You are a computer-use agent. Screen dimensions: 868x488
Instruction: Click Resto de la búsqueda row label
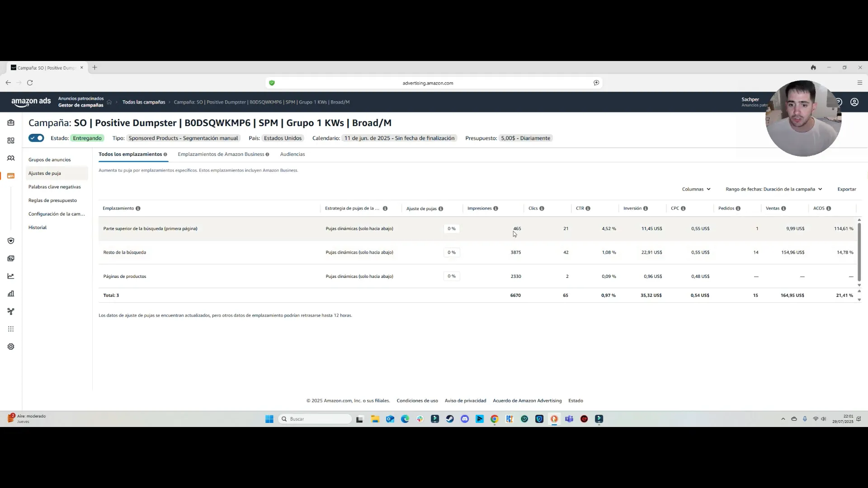(x=125, y=253)
